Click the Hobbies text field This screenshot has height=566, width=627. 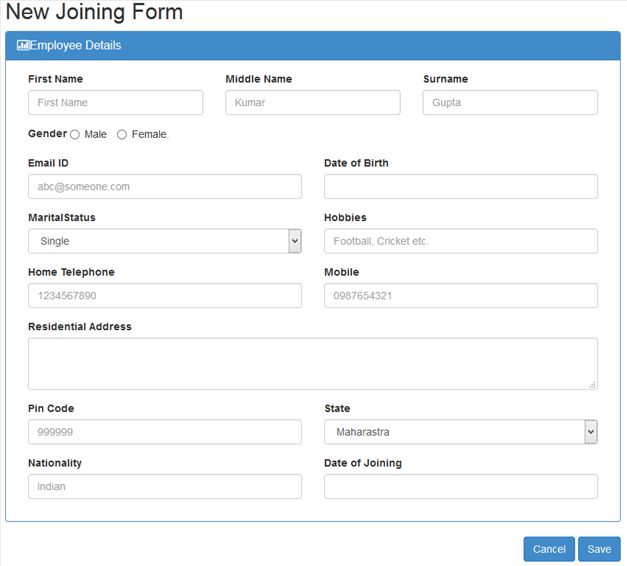[461, 241]
